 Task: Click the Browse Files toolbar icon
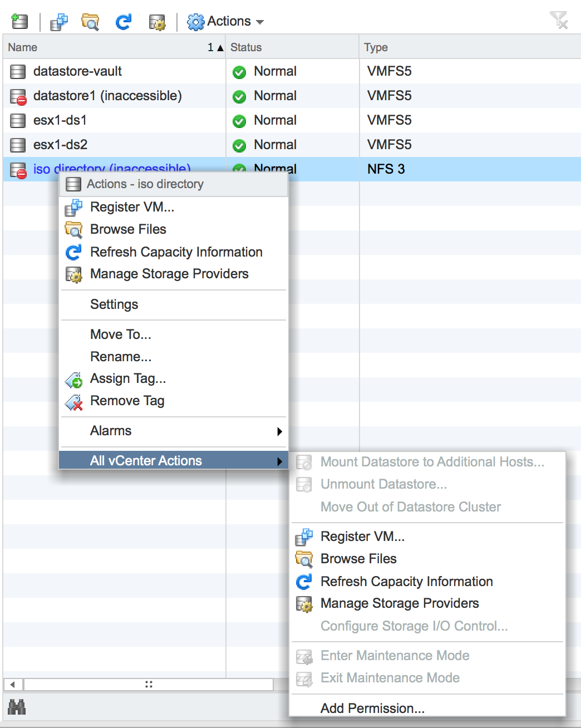[90, 22]
